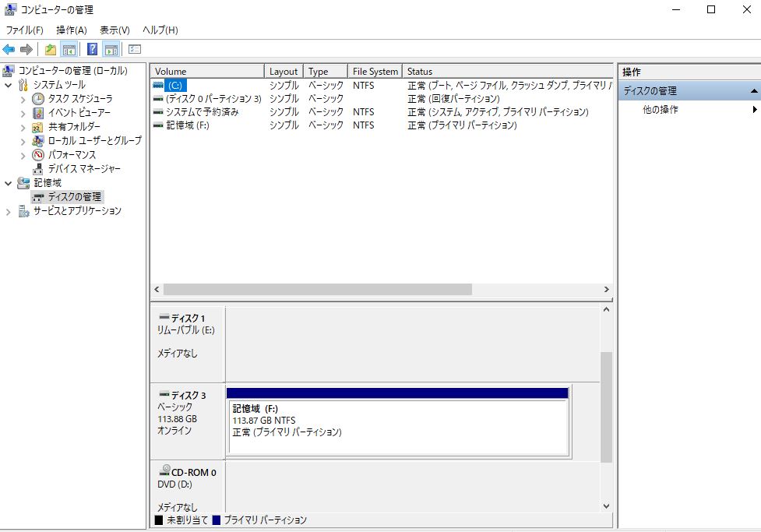Screen dimensions: 761x532
Task: Click 他の操作 in the actions pane
Action: coord(660,110)
